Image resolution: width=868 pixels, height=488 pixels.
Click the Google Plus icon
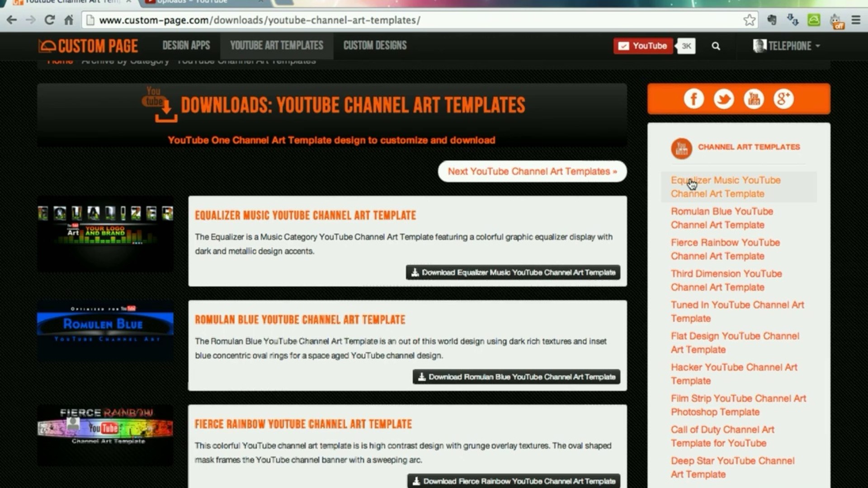coord(783,99)
